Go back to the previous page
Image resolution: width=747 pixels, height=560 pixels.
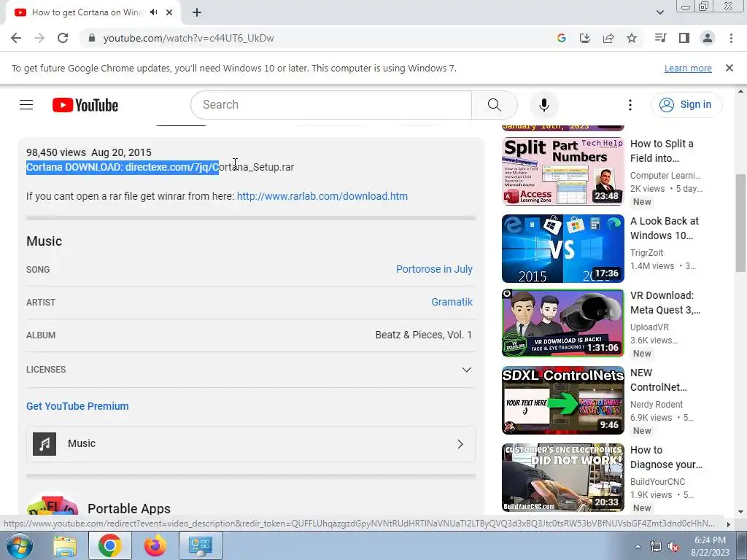coord(16,38)
